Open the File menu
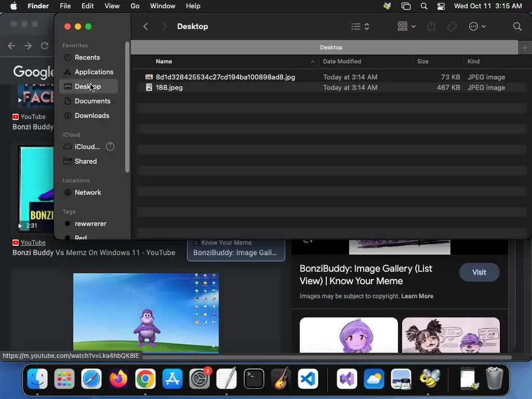This screenshot has width=532, height=399. pos(65,6)
